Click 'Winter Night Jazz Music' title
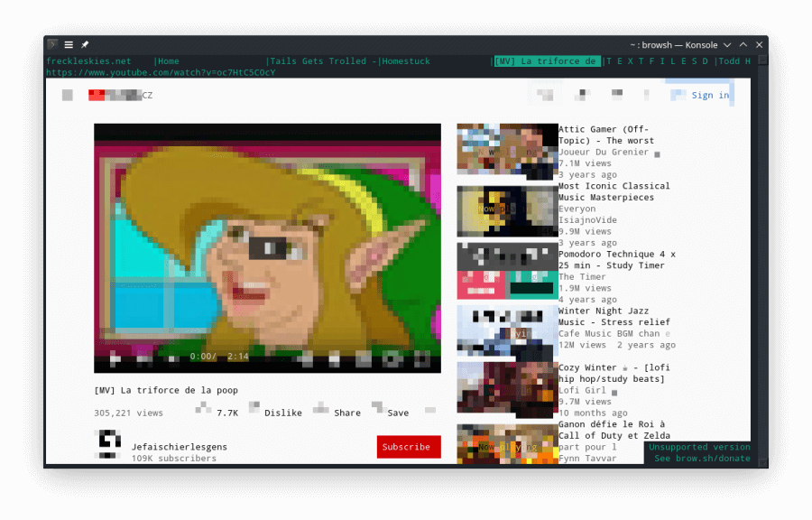Image resolution: width=812 pixels, height=520 pixels. 614,317
